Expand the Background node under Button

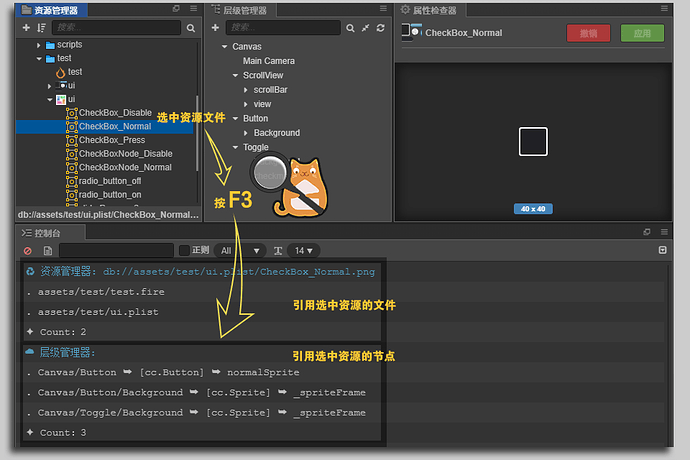(246, 133)
